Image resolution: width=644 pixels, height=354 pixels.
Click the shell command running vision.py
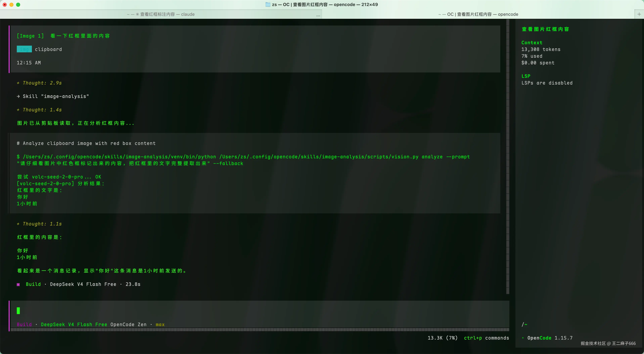(243, 160)
